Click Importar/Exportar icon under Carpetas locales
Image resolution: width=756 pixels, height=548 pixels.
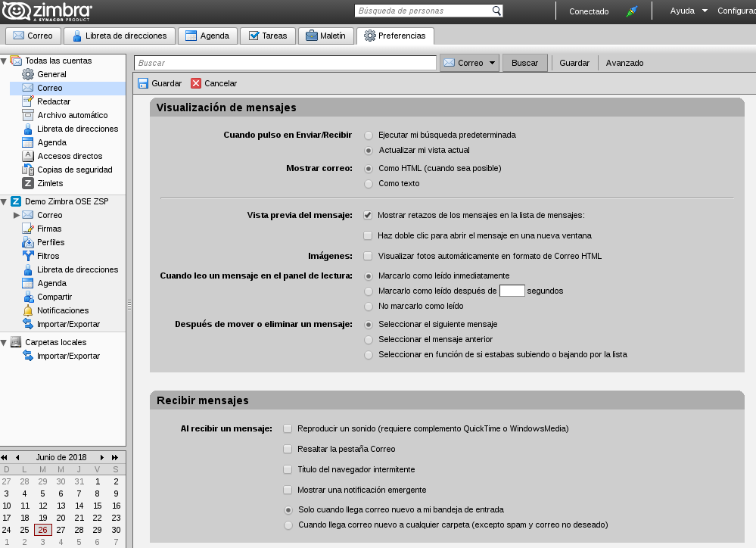pos(28,356)
